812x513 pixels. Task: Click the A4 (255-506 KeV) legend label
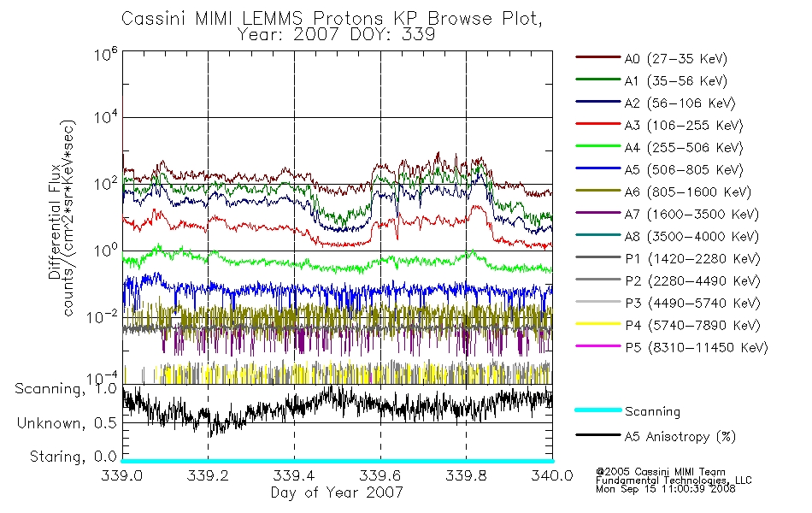[684, 148]
